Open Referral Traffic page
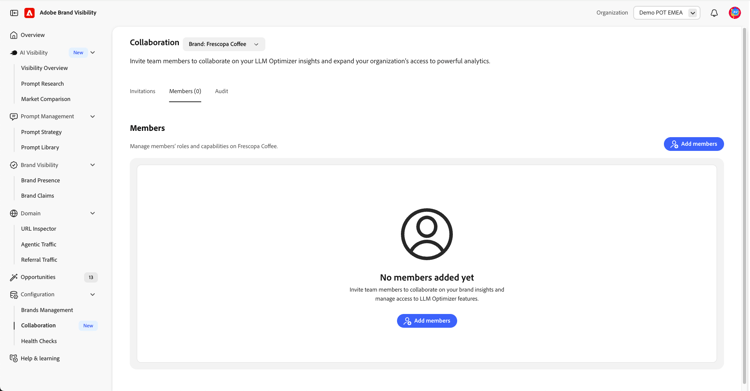The width and height of the screenshot is (750, 391). pos(39,260)
